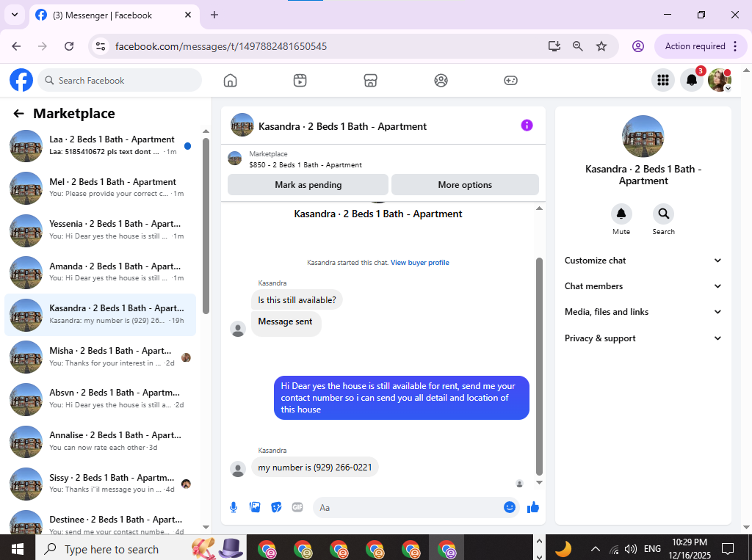The height and width of the screenshot is (560, 752).
Task: Bookmark page with star icon
Action: (601, 46)
